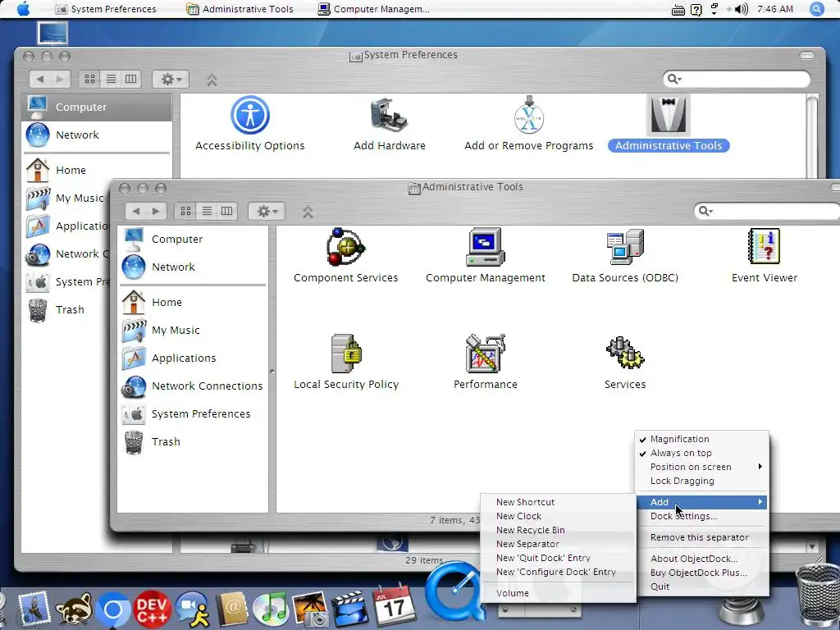This screenshot has height=630, width=840.
Task: Open System Preferences gear action dropdown
Action: 171,80
